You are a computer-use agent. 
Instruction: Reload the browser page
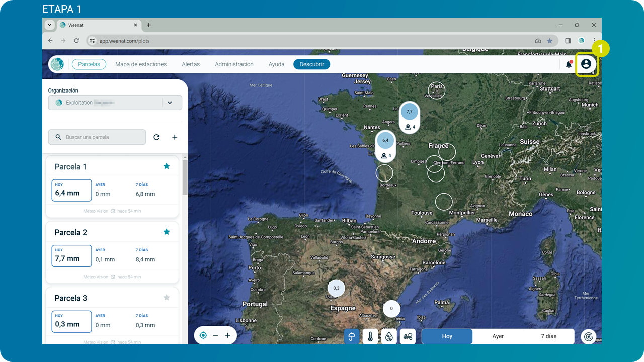(76, 41)
